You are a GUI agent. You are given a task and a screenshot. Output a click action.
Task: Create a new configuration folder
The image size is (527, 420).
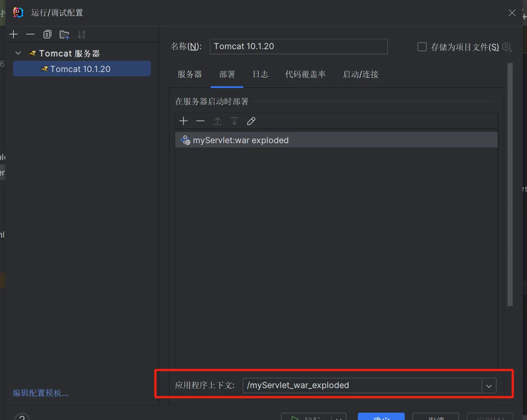tap(64, 34)
